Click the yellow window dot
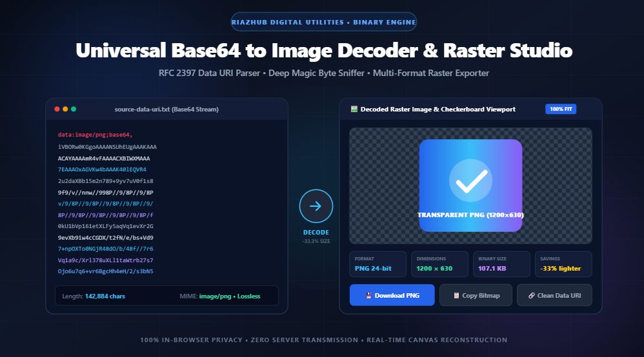Viewport: 644px width, 357px height. pos(65,109)
